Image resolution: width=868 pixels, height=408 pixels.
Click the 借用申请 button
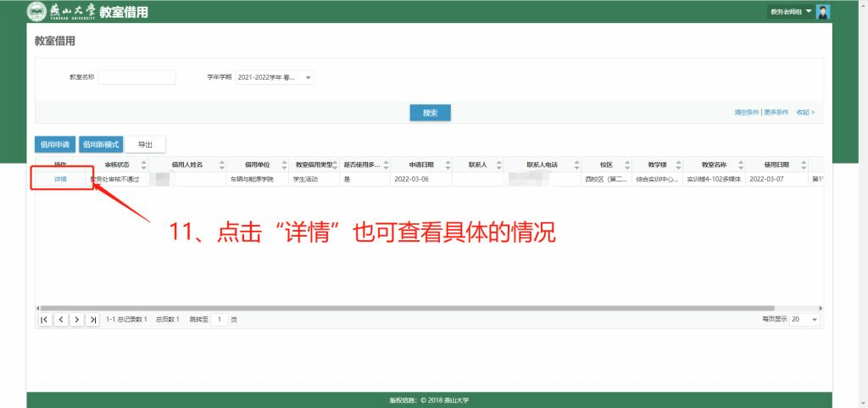[55, 144]
